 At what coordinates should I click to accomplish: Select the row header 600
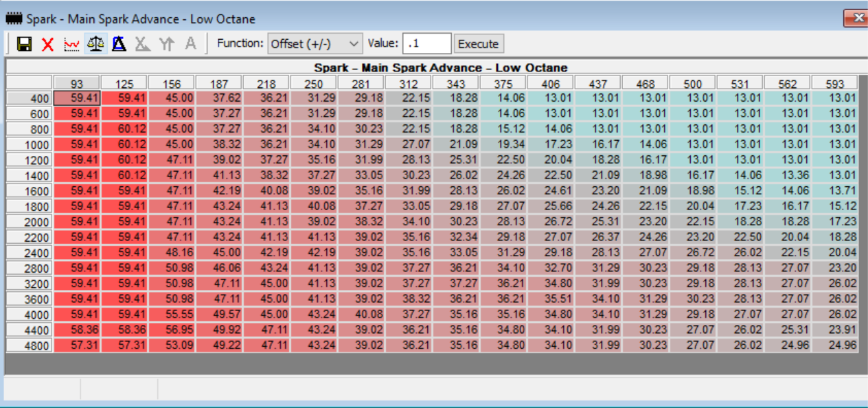[x=30, y=113]
